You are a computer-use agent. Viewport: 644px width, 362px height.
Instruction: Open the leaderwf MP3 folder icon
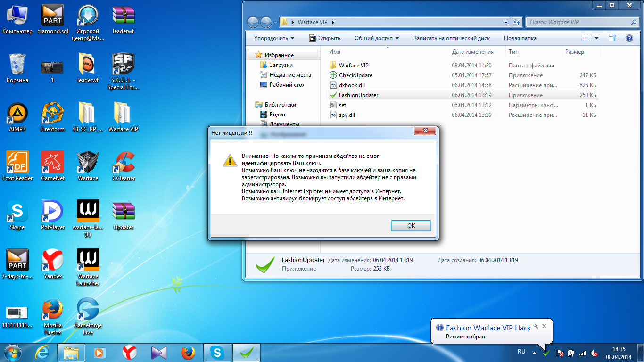pyautogui.click(x=88, y=68)
